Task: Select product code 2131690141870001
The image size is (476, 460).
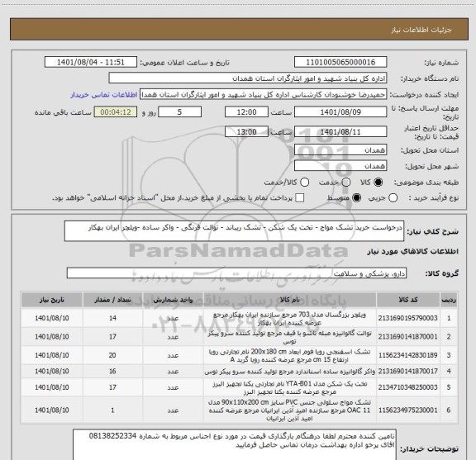Action: tap(407, 337)
